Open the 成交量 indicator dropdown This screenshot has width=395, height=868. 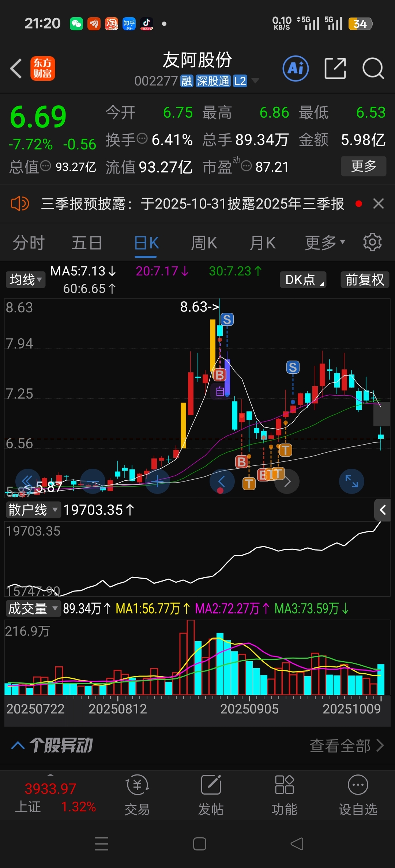[x=33, y=608]
